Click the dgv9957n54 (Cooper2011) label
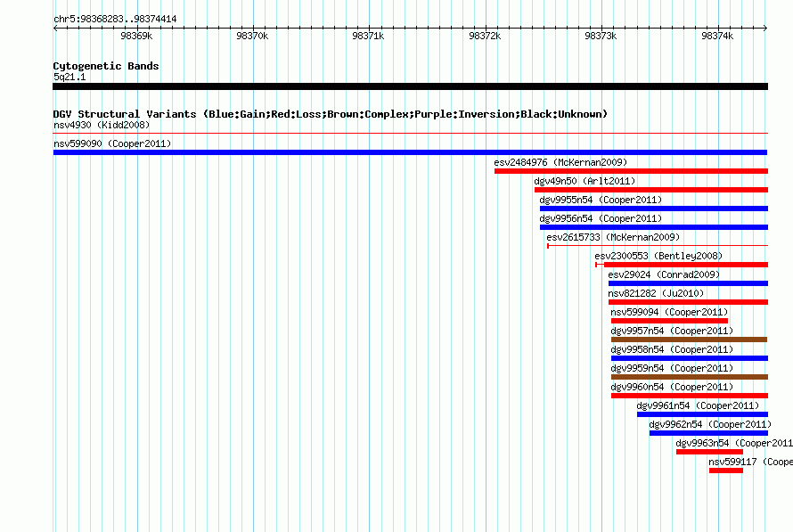This screenshot has width=793, height=532. [x=672, y=331]
